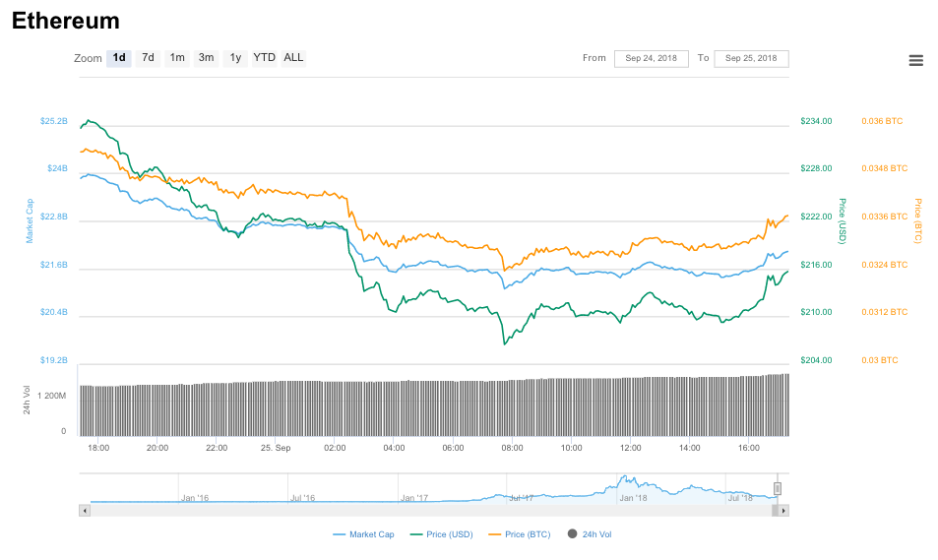Click the Jan '16 navigator label
Viewport: 938px width, 560px height.
pyautogui.click(x=195, y=498)
